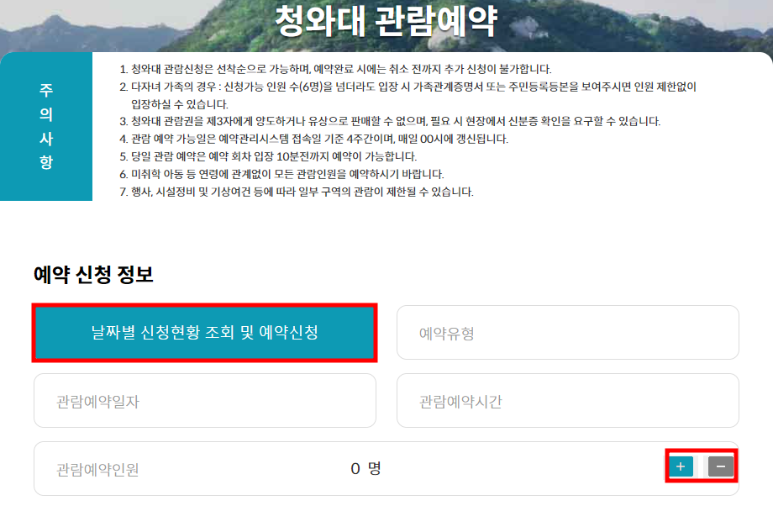
Task: Click notice 6 about 미취학 아동
Action: pos(282,174)
